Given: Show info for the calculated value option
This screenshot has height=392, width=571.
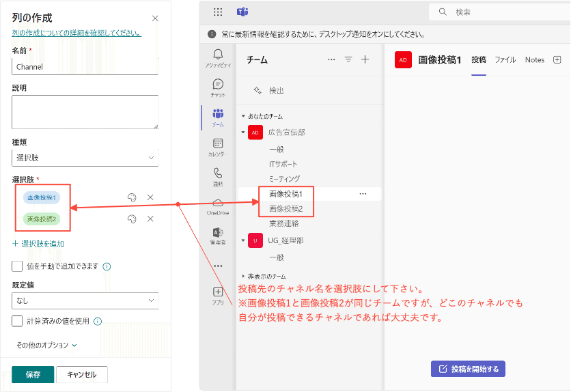Looking at the screenshot, I should (98, 322).
